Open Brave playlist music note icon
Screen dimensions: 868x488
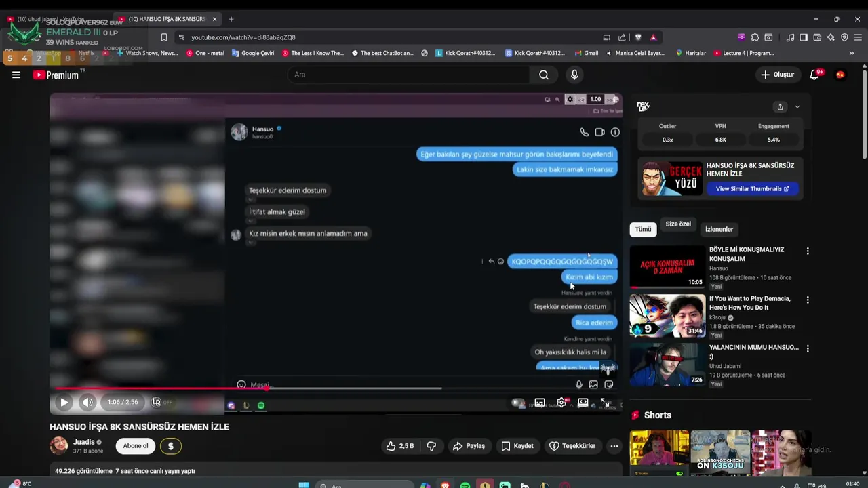(790, 37)
